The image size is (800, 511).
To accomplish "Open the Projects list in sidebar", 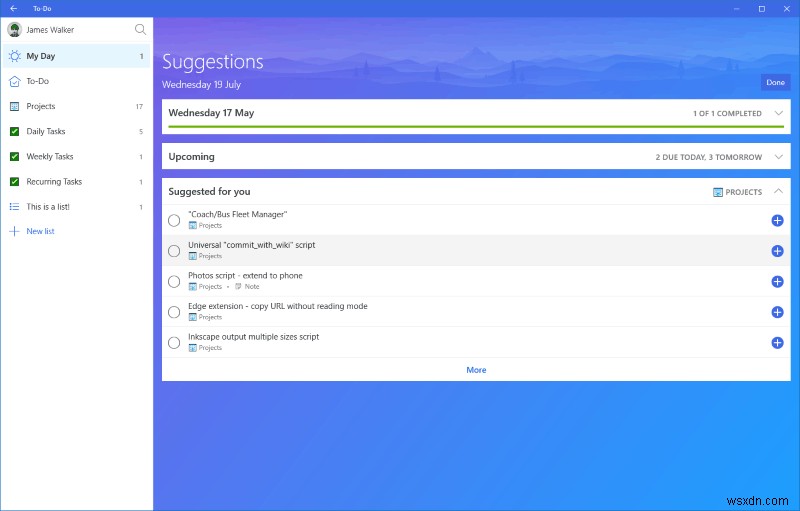I will [77, 106].
